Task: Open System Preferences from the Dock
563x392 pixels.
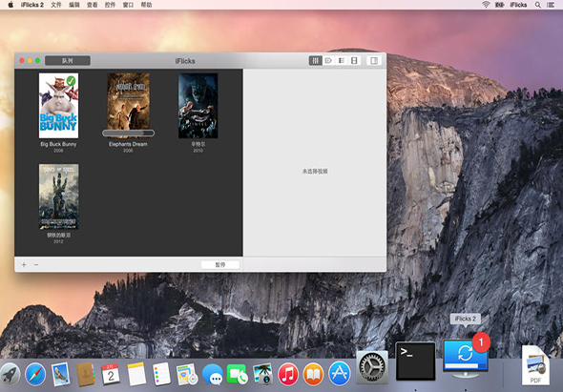Action: point(372,367)
